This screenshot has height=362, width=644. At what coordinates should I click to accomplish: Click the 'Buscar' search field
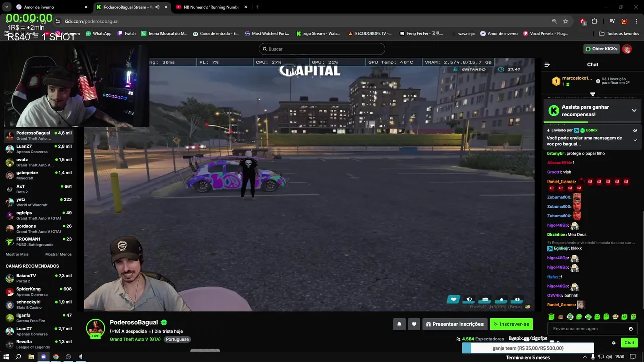point(322,49)
